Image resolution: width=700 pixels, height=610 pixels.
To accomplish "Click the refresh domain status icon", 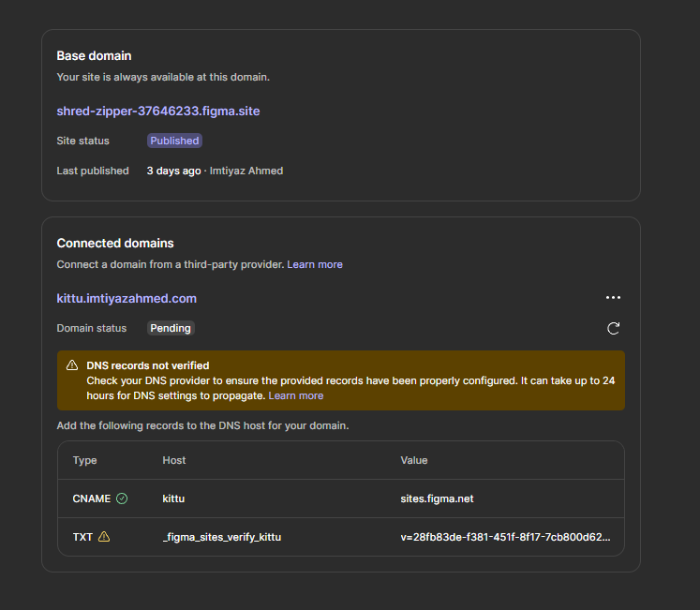I will tap(614, 328).
